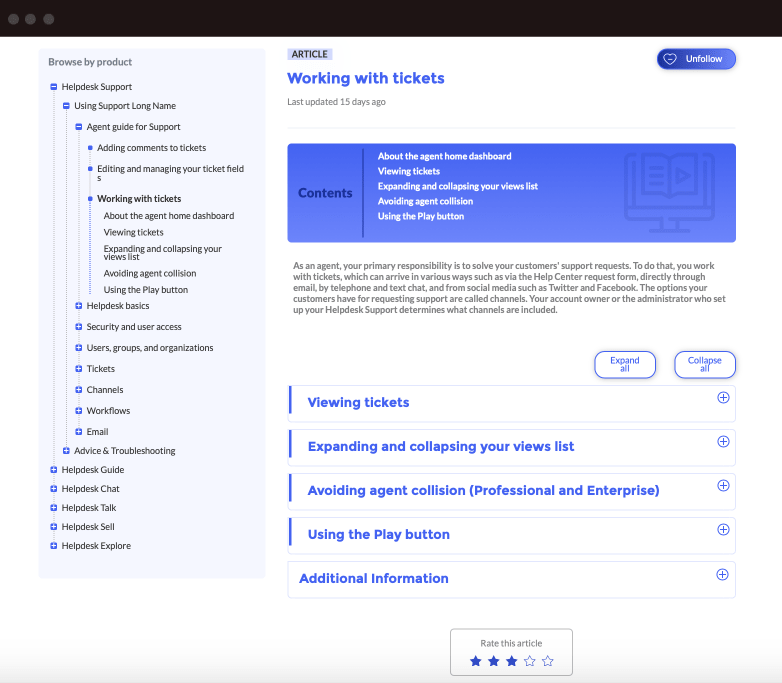
Task: Click the Security and user access label
Action: pos(134,327)
